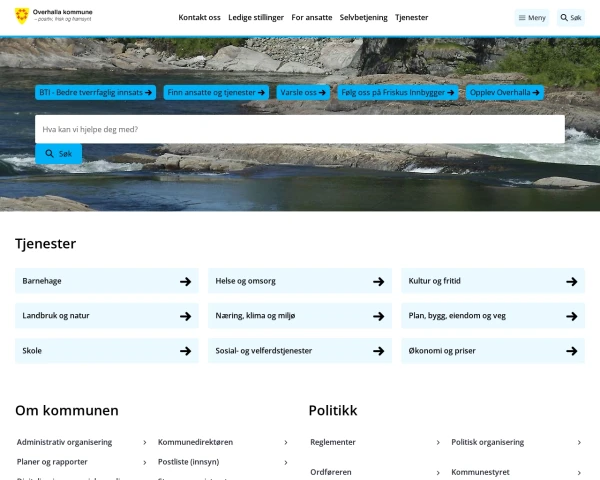Expand the Politisk organisering chevron
The height and width of the screenshot is (480, 600).
tap(579, 442)
